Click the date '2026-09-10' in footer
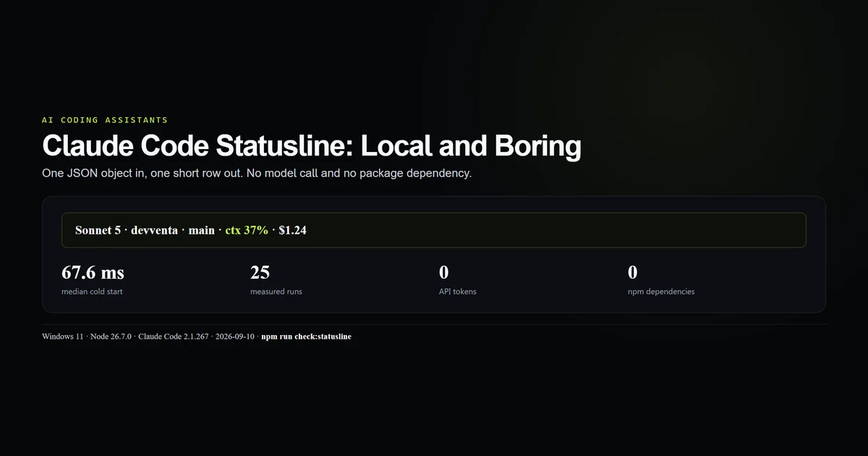868x456 pixels. (234, 337)
